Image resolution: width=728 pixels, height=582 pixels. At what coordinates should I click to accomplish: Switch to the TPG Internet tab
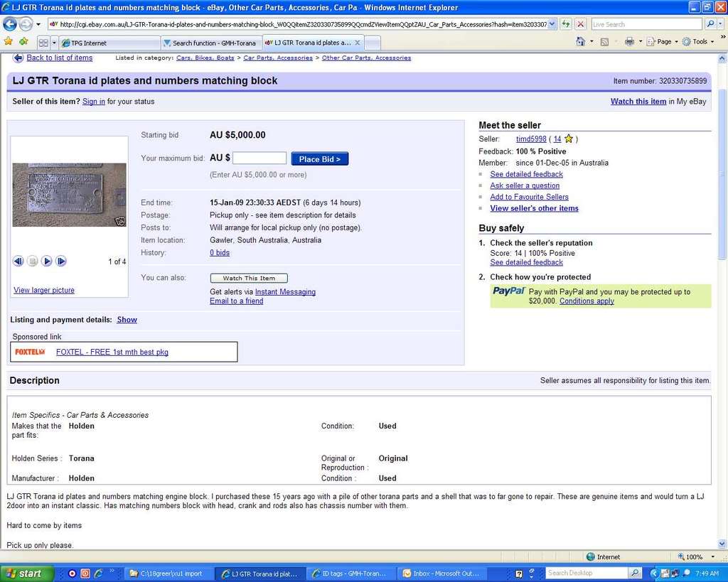108,43
